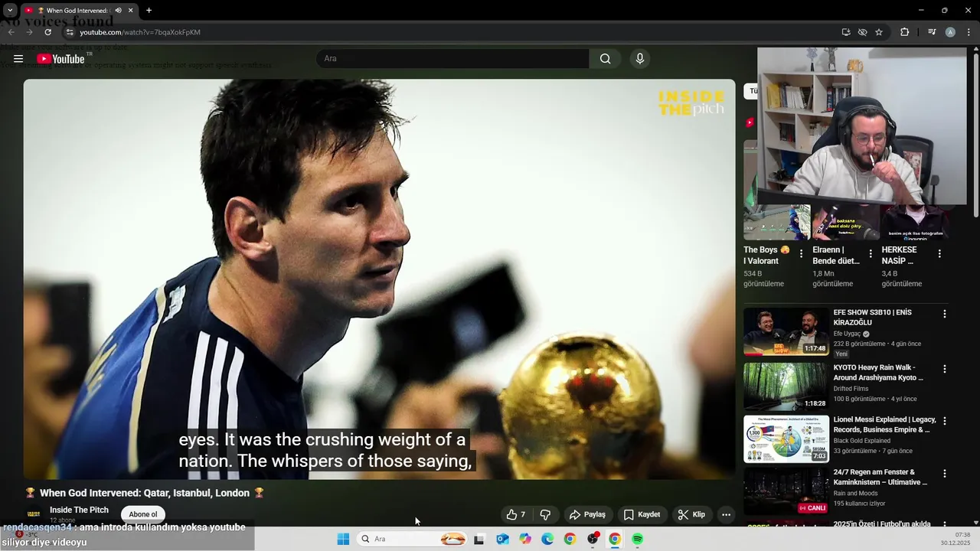
Task: Focus the YouTube 'Ara' search box
Action: [452, 59]
